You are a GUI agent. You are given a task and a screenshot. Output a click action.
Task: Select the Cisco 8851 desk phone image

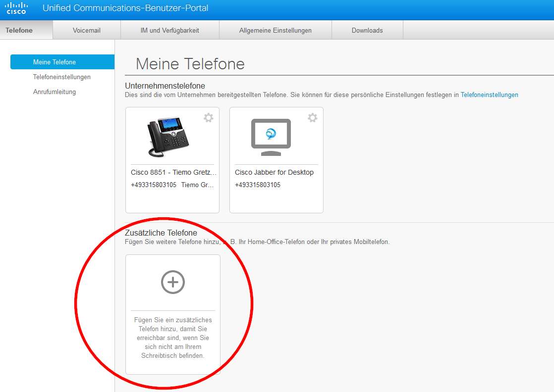pyautogui.click(x=168, y=137)
